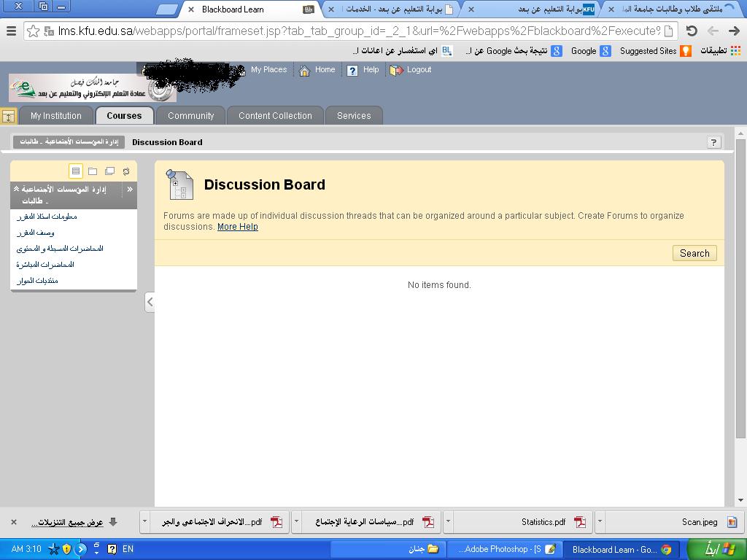Screen dimensions: 747x560
Task: Switch to ملتقى طلاب وطالبات browser tab
Action: pos(673,9)
